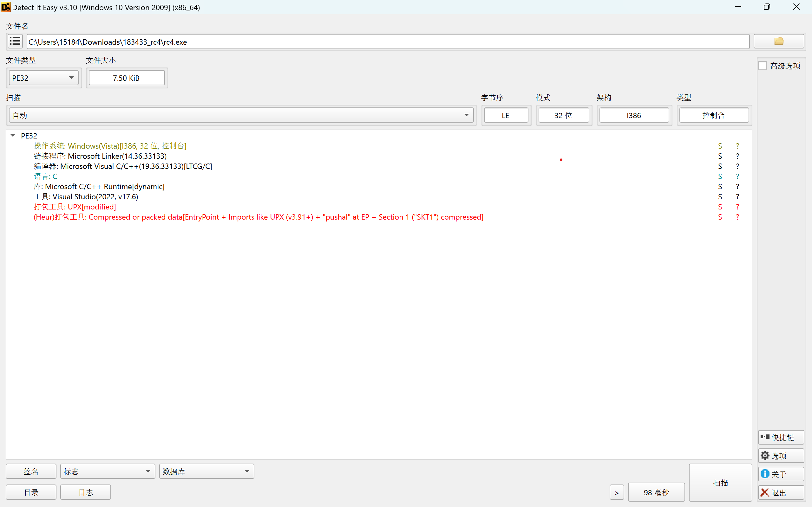Click the signatures (签名) button
Image resolution: width=812 pixels, height=507 pixels.
[31, 471]
